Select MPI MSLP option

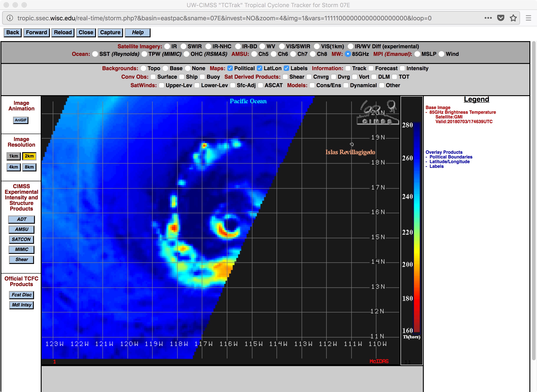417,54
